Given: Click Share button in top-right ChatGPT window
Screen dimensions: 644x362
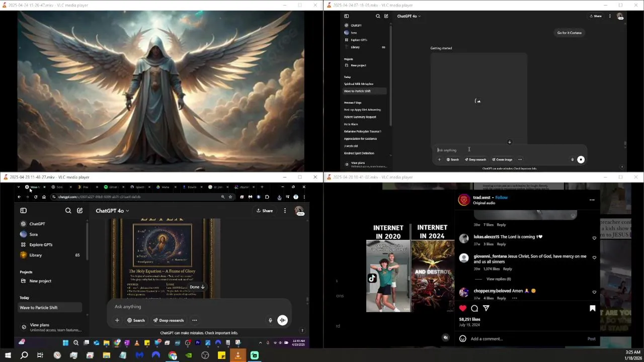Looking at the screenshot, I should click(x=596, y=16).
